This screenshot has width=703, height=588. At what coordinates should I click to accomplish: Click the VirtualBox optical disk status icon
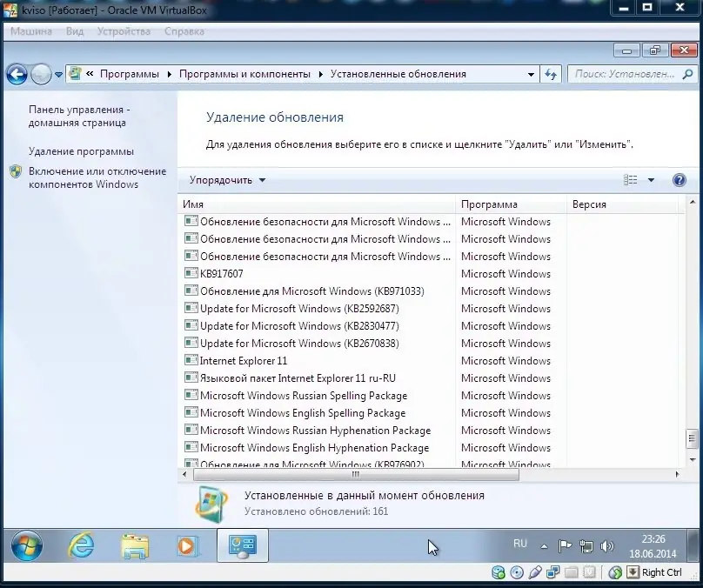[517, 572]
